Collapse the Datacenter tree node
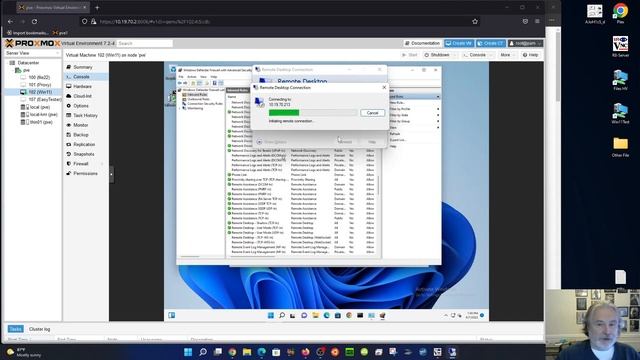 click(7, 63)
